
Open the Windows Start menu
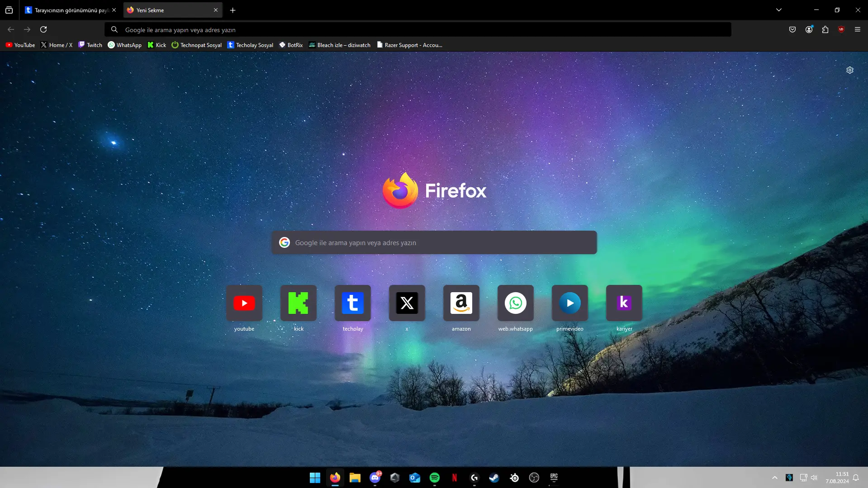point(315,478)
